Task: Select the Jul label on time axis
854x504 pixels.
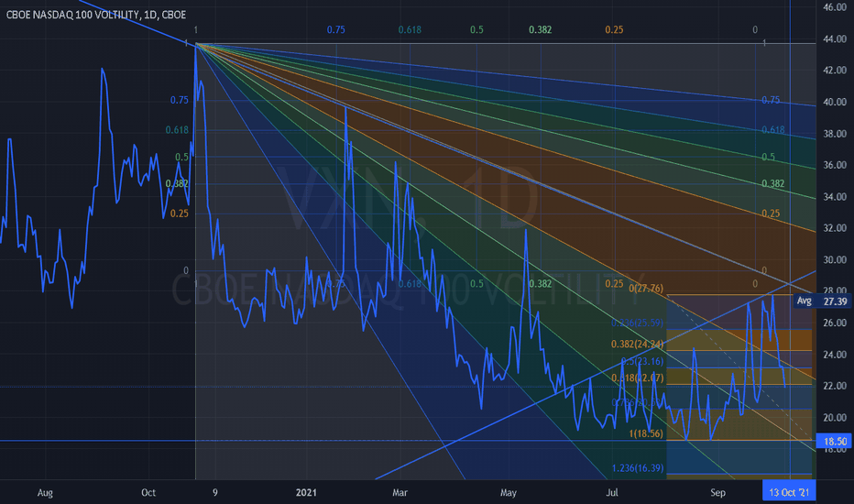Action: [612, 493]
